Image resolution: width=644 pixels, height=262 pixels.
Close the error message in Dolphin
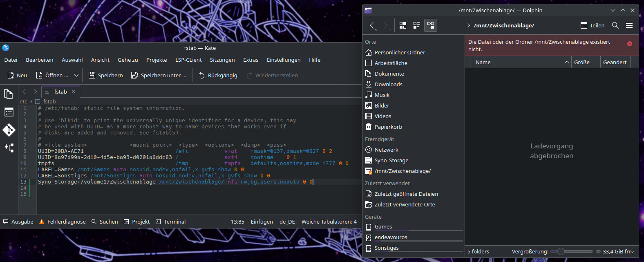630,44
